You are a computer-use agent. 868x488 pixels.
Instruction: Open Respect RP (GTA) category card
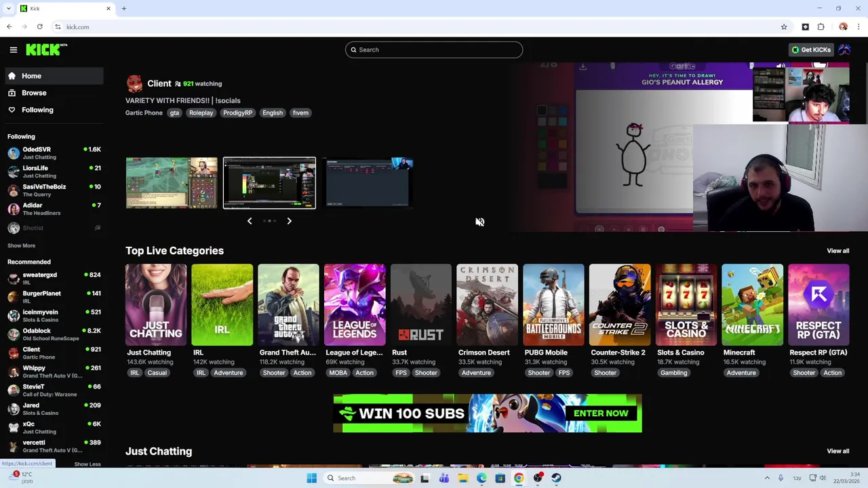[818, 305]
